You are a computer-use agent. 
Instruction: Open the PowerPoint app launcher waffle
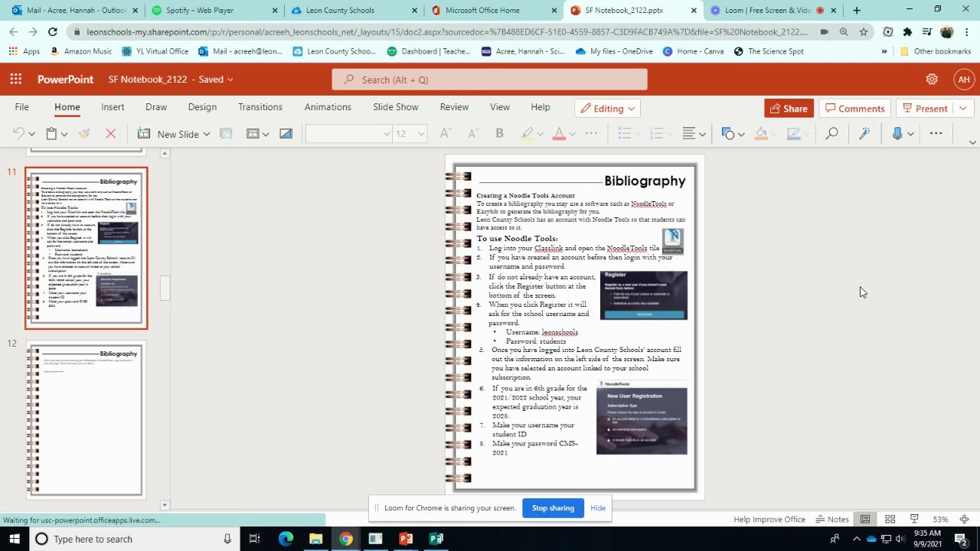point(16,80)
